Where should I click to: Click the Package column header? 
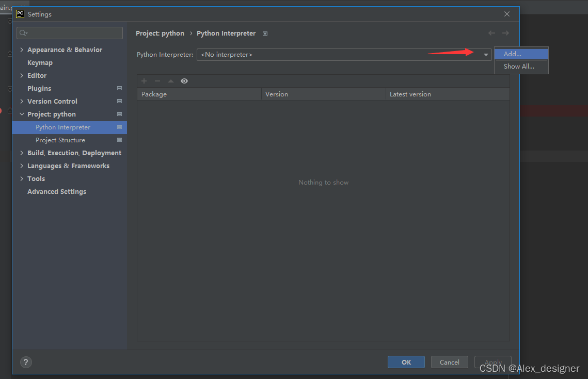(x=199, y=94)
